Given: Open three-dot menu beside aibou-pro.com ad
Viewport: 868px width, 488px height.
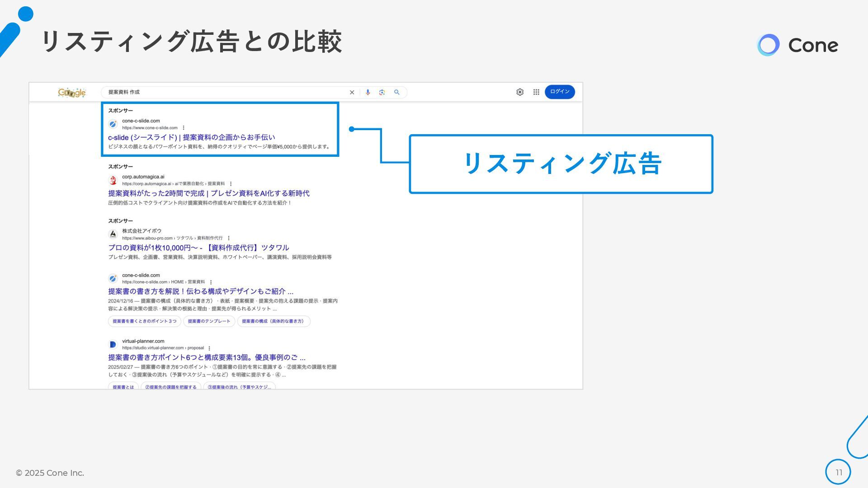Looking at the screenshot, I should click(x=229, y=238).
